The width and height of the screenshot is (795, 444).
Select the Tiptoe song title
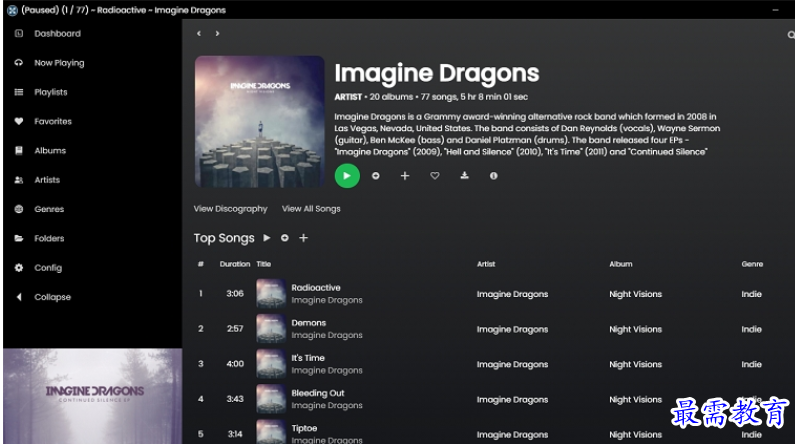304,428
